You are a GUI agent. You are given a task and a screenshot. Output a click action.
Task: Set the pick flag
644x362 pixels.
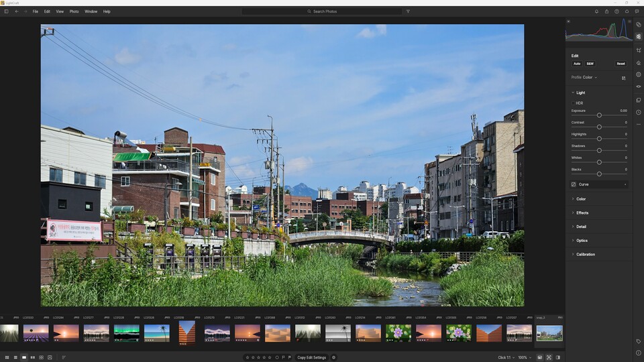[x=283, y=357]
